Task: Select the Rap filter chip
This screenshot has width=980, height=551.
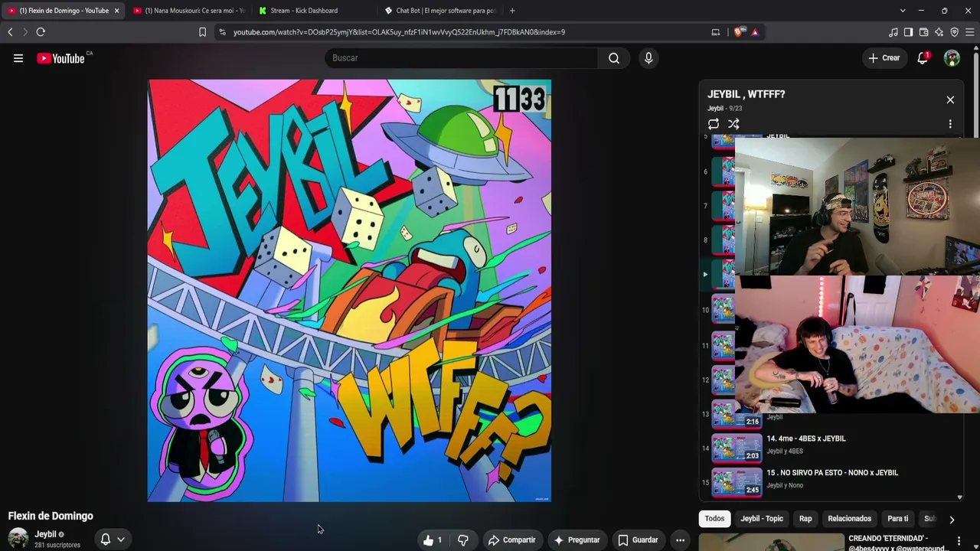Action: coord(805,519)
